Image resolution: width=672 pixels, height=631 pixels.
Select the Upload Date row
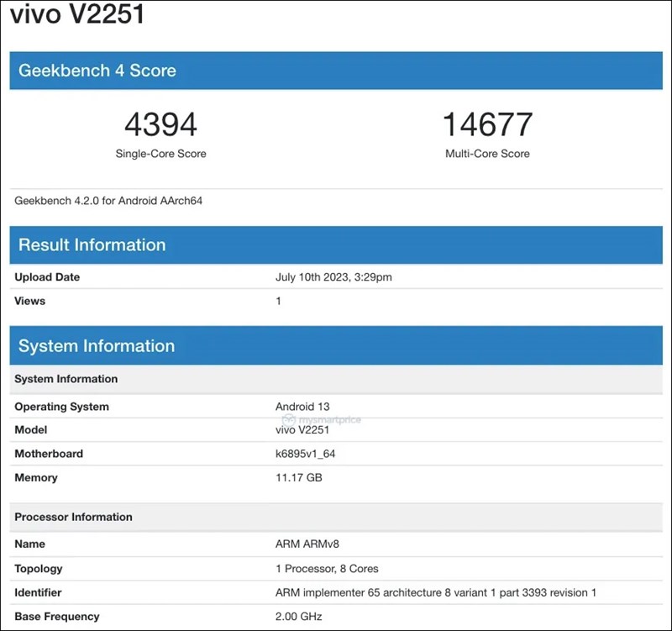pos(46,277)
